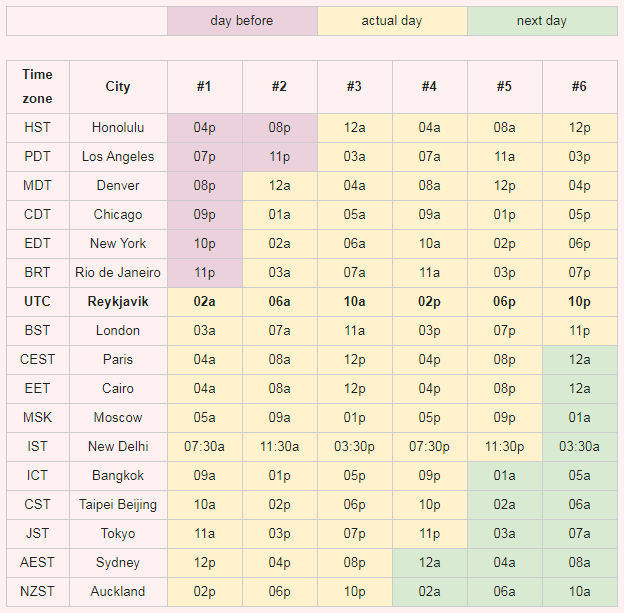Click London's #5 time '07p'
The height and width of the screenshot is (613, 624).
coord(505,331)
